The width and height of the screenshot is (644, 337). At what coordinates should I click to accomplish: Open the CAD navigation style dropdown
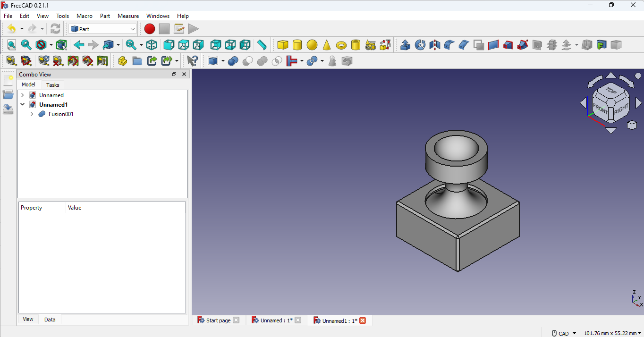point(564,333)
